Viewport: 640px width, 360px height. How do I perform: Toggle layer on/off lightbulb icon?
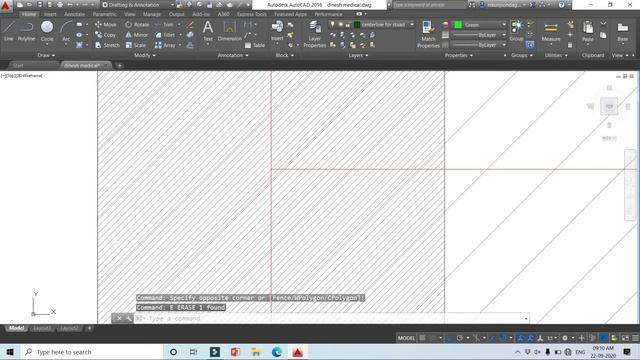coord(332,24)
